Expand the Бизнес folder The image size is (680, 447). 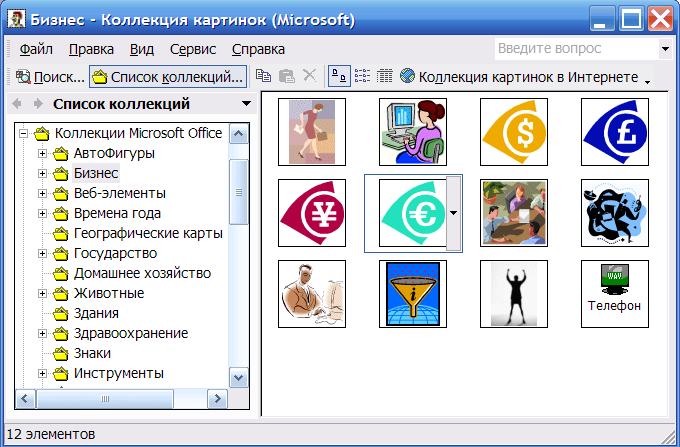[x=42, y=173]
